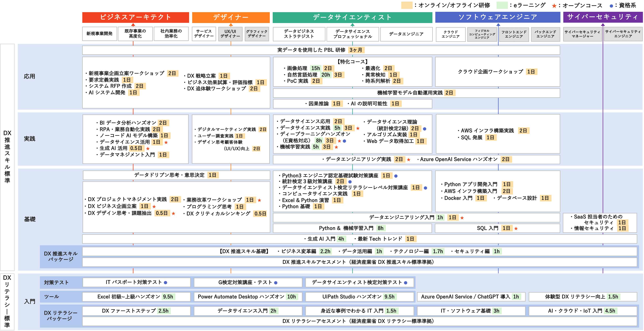Click the 既存事業の高度化 role box
The height and width of the screenshot is (331, 644).
tap(135, 34)
